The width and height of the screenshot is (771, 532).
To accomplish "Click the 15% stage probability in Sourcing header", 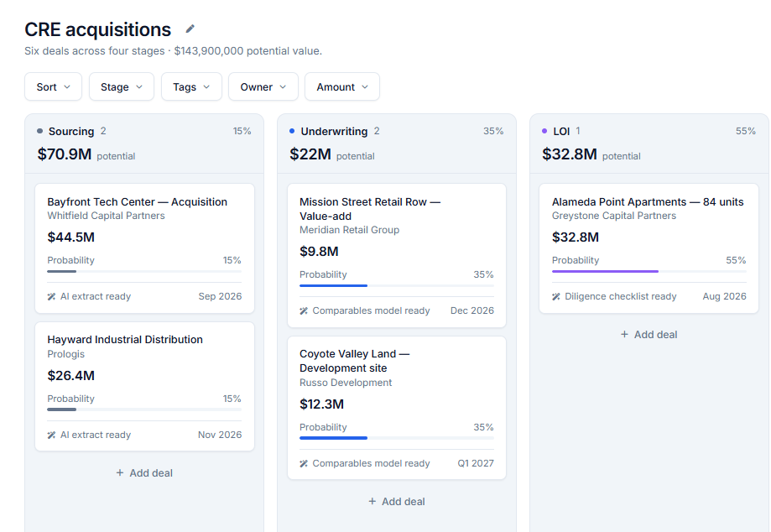I will (x=242, y=131).
